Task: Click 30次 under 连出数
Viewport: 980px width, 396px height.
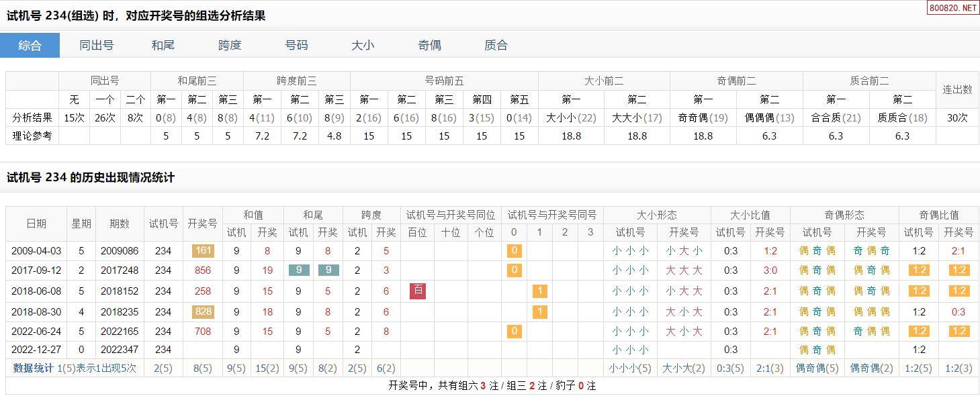Action: (x=957, y=117)
